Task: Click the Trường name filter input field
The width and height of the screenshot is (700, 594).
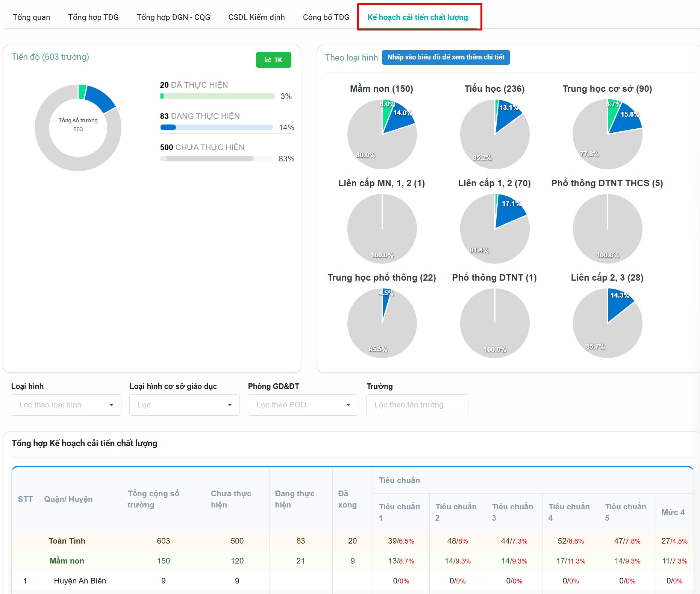Action: [x=417, y=405]
